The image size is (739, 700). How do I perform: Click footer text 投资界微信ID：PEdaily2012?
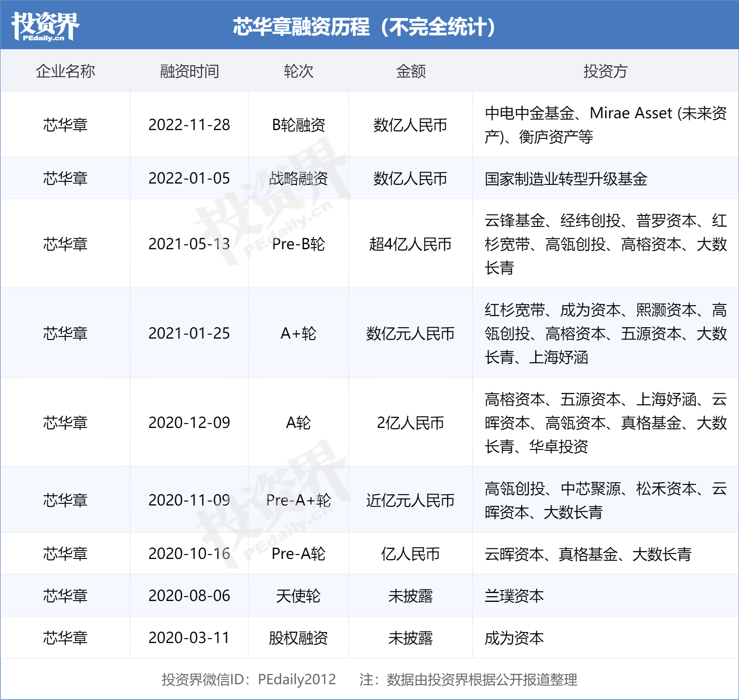pos(249,679)
